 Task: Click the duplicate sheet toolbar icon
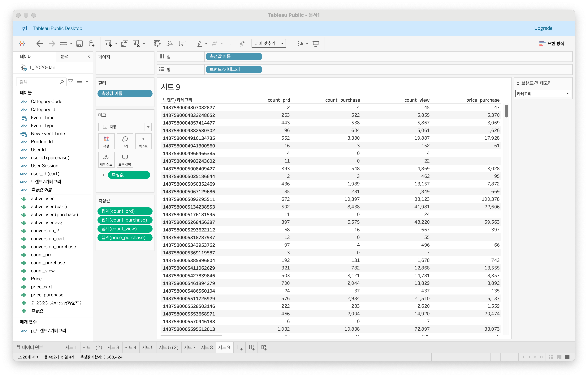[124, 44]
